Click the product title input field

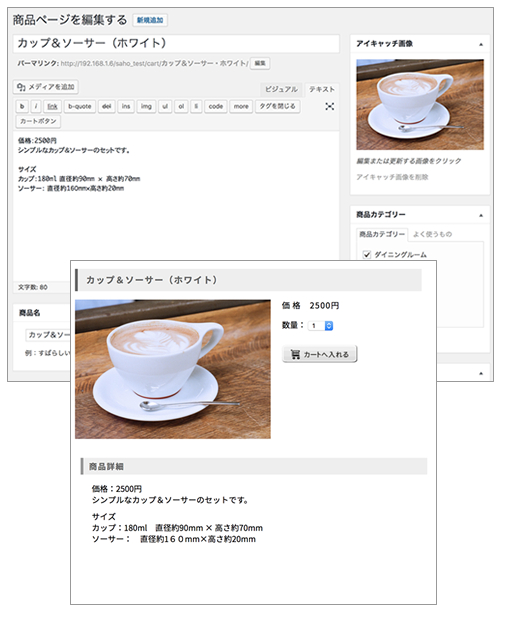coord(176,44)
